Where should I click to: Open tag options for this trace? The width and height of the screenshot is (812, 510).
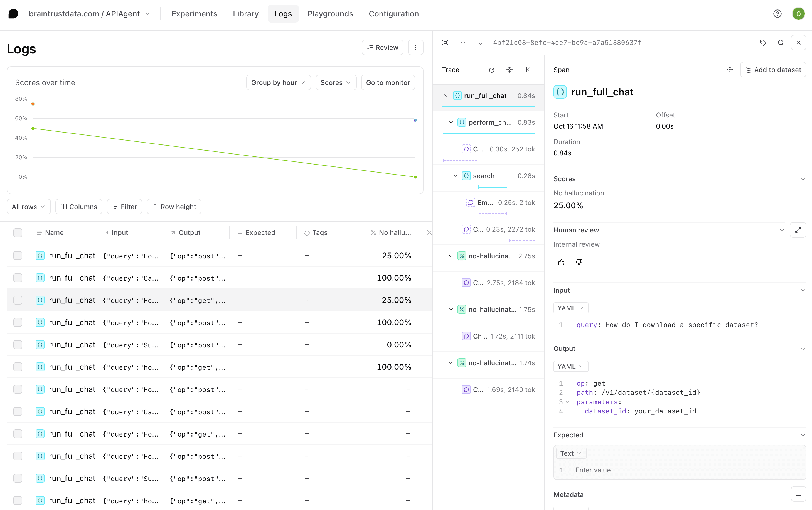763,43
